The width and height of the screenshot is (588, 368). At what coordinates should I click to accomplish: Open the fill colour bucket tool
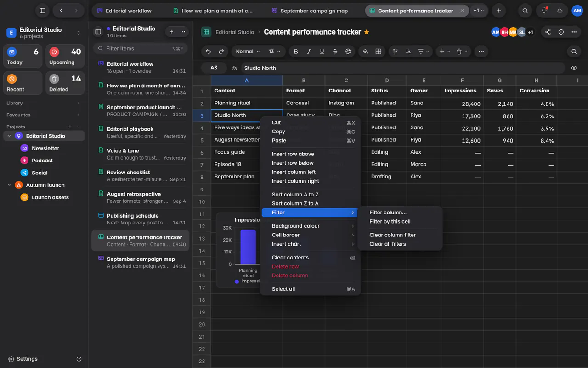tap(365, 52)
